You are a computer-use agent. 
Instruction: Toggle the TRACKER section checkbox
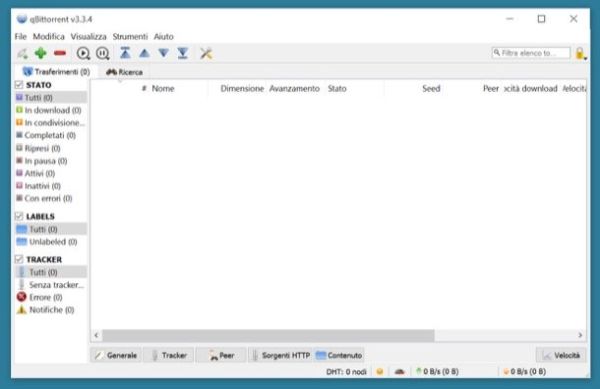[x=19, y=259]
